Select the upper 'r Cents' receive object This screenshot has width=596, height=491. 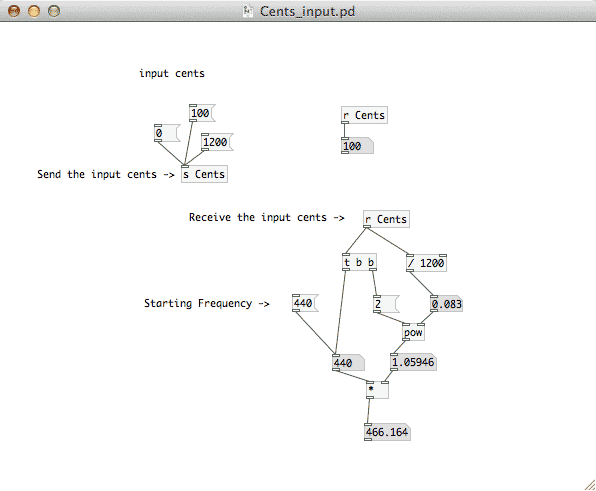click(365, 115)
